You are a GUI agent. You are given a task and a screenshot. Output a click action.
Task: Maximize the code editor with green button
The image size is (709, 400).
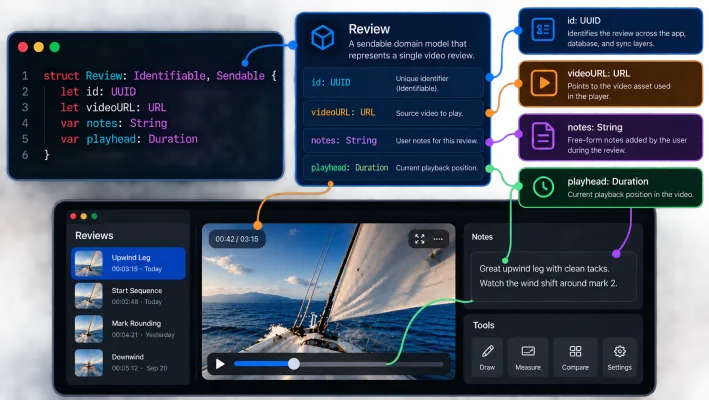(55, 47)
